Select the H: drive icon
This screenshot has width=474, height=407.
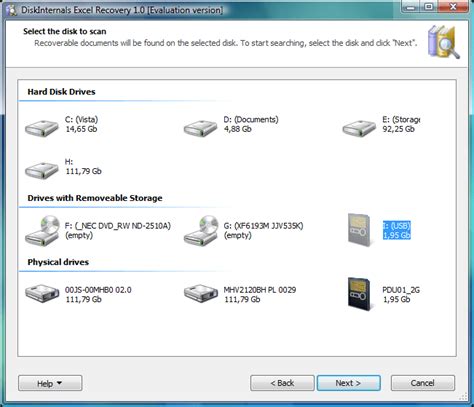coord(42,170)
